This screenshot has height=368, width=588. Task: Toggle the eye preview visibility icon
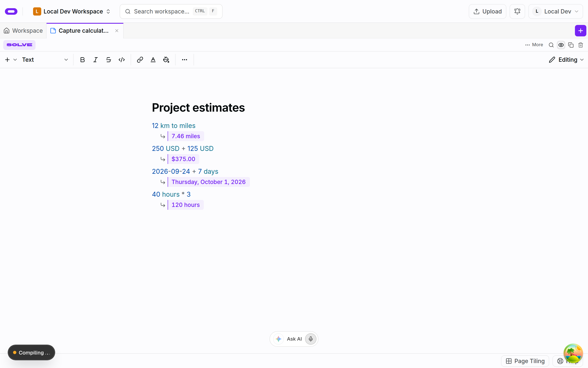click(x=561, y=45)
